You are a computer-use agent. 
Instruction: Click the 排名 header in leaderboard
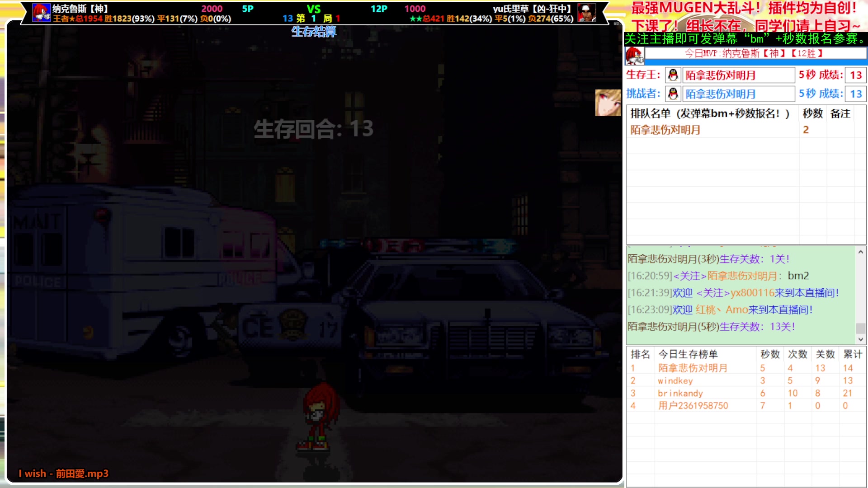(640, 354)
